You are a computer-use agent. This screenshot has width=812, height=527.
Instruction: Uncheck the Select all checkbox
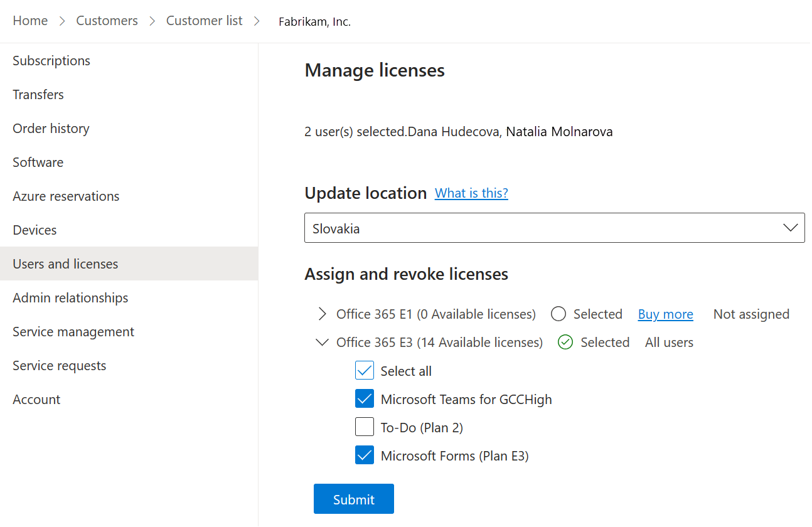[364, 370]
